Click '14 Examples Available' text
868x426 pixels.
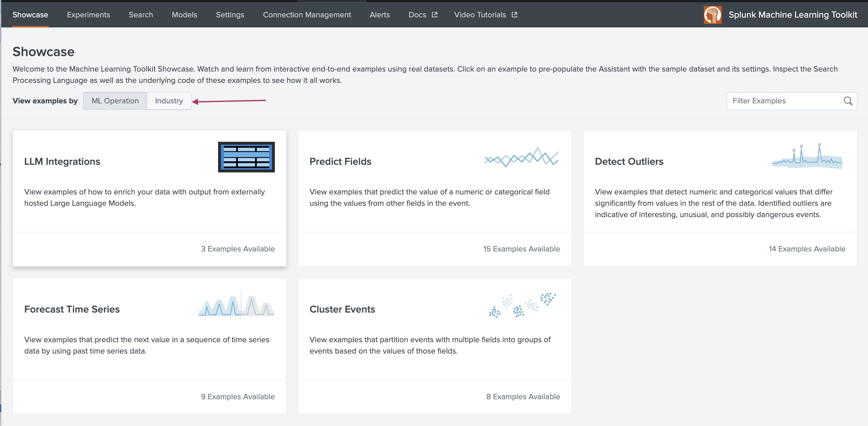(x=807, y=249)
